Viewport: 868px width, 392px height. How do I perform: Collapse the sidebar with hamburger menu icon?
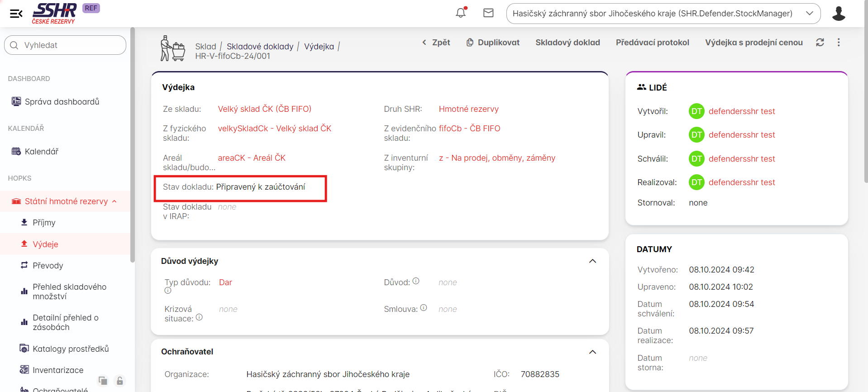point(16,14)
